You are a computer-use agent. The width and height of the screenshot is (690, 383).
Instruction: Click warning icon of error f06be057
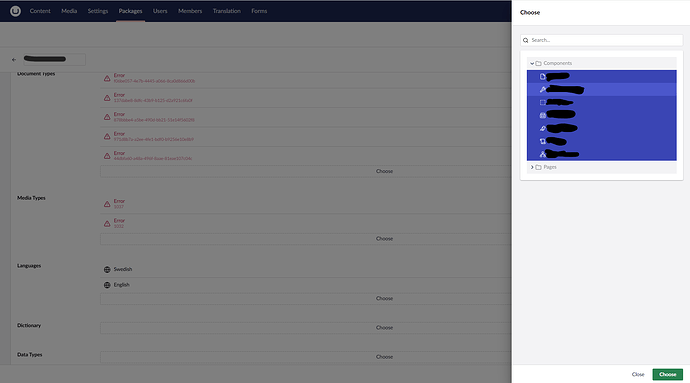pos(107,78)
